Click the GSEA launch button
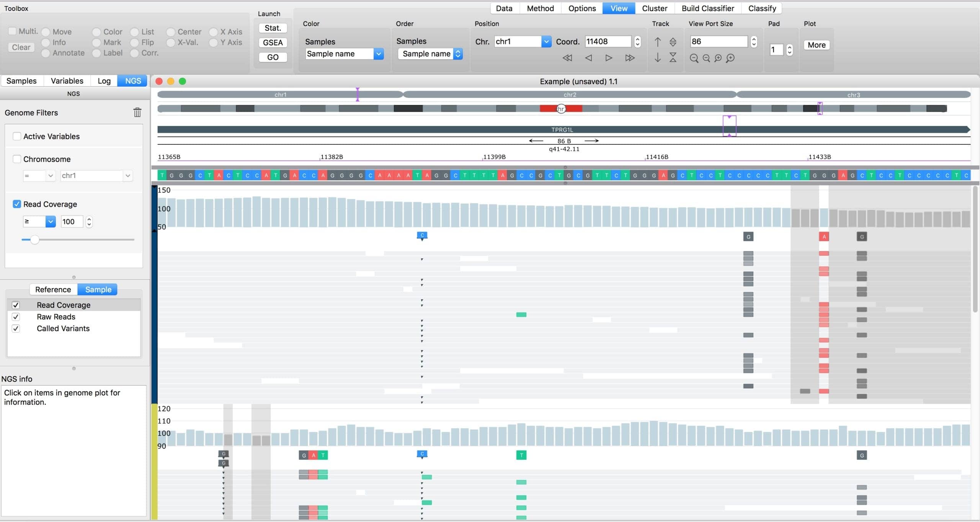Screen dimensions: 980x522 click(273, 42)
